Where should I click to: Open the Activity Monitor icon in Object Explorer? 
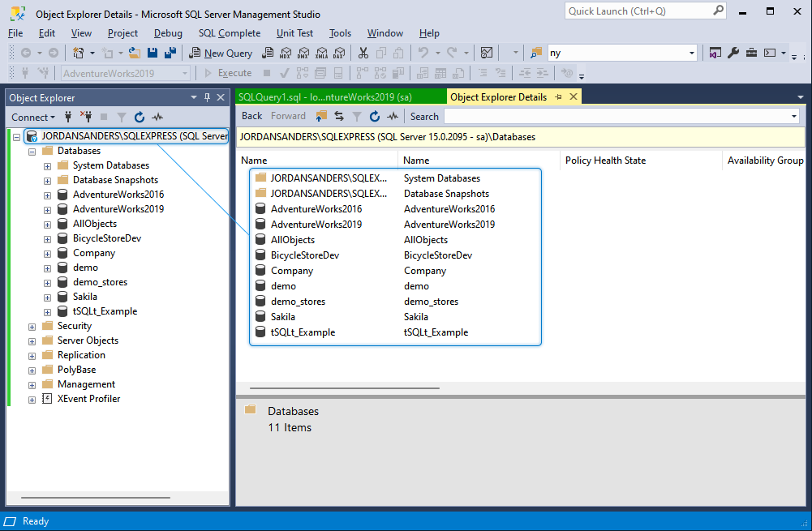click(157, 117)
